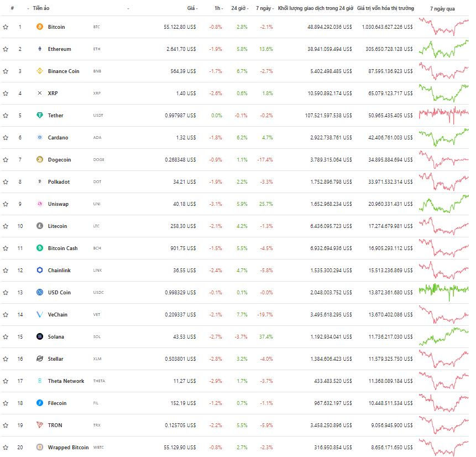Toggle the star for Binance Coin
476x457 pixels.
[x=6, y=71]
